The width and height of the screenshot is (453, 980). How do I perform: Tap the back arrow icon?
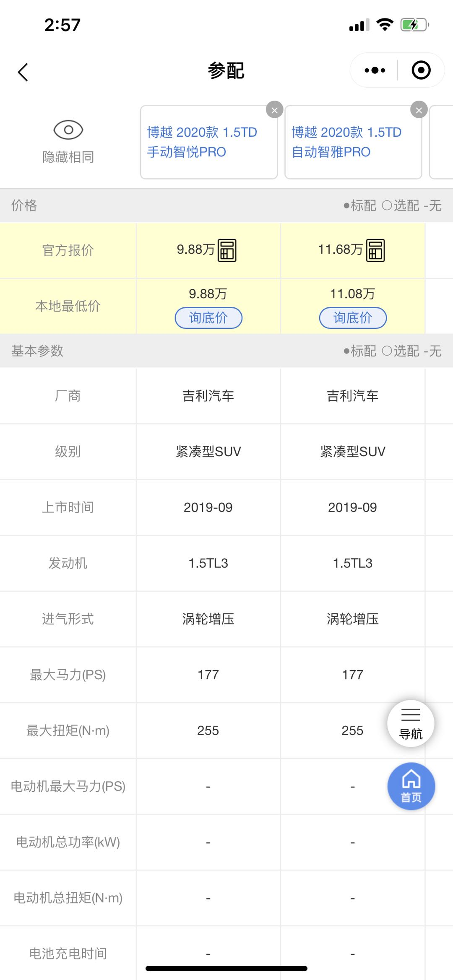[23, 72]
